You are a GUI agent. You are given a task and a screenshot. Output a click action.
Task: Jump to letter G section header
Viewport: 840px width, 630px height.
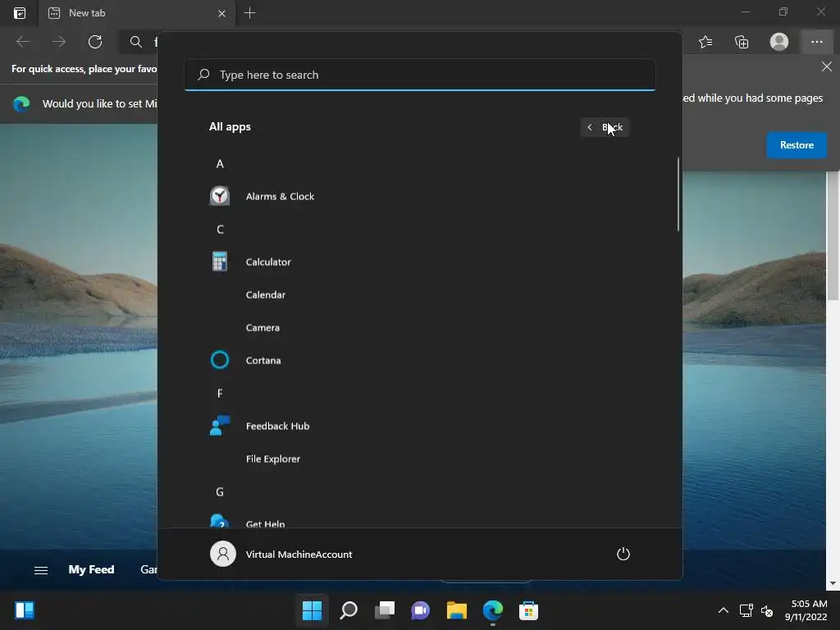point(220,492)
